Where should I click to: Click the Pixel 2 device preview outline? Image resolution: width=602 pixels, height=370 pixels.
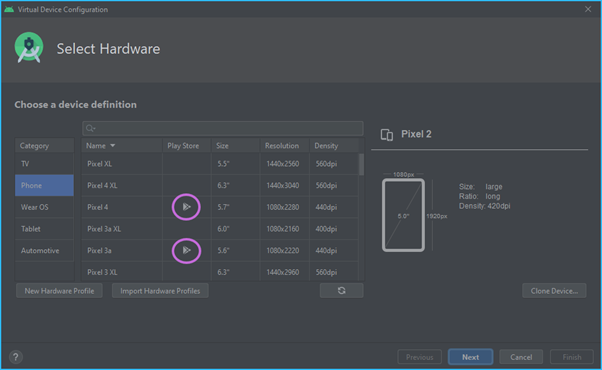tap(404, 215)
